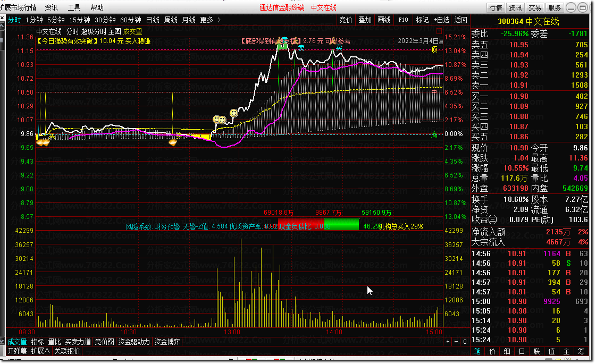The width and height of the screenshot is (596, 364).
Task: Zoom out with the − button
Action: (456, 342)
